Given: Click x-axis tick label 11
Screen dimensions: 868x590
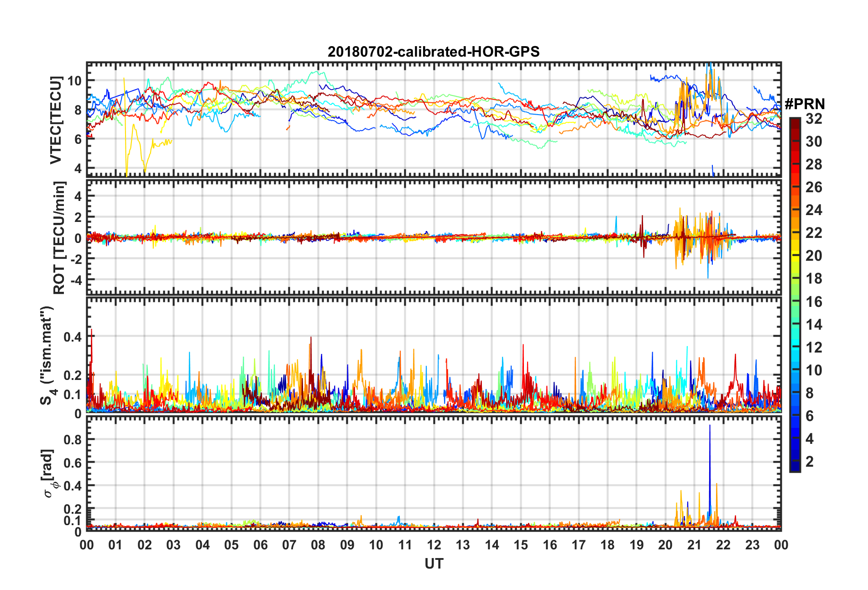Looking at the screenshot, I should 405,545.
